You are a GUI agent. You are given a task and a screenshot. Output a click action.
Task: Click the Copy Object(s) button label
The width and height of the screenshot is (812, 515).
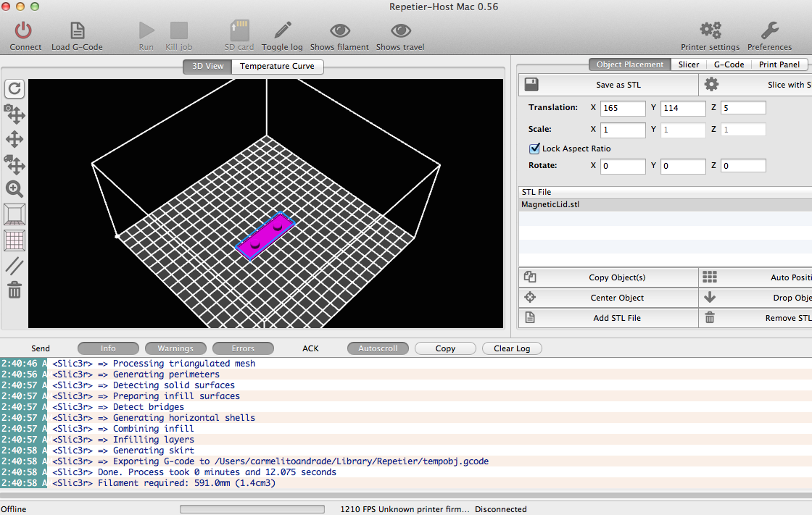tap(617, 277)
